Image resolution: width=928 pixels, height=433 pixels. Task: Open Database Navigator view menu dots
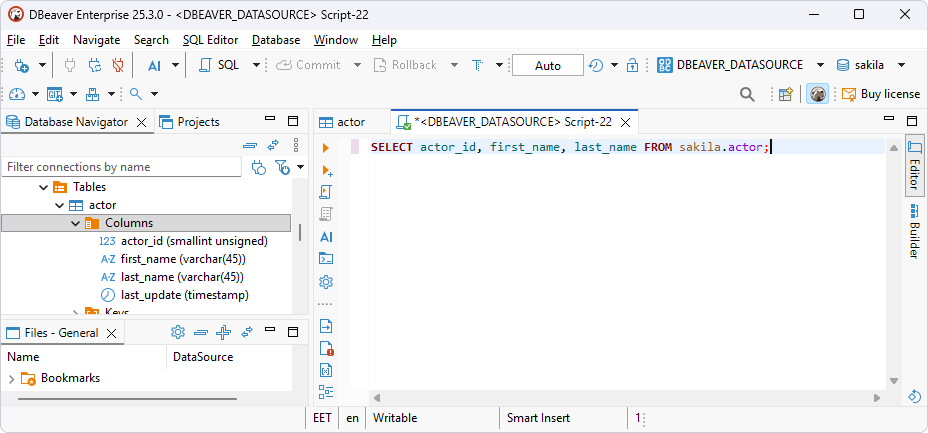tap(296, 146)
